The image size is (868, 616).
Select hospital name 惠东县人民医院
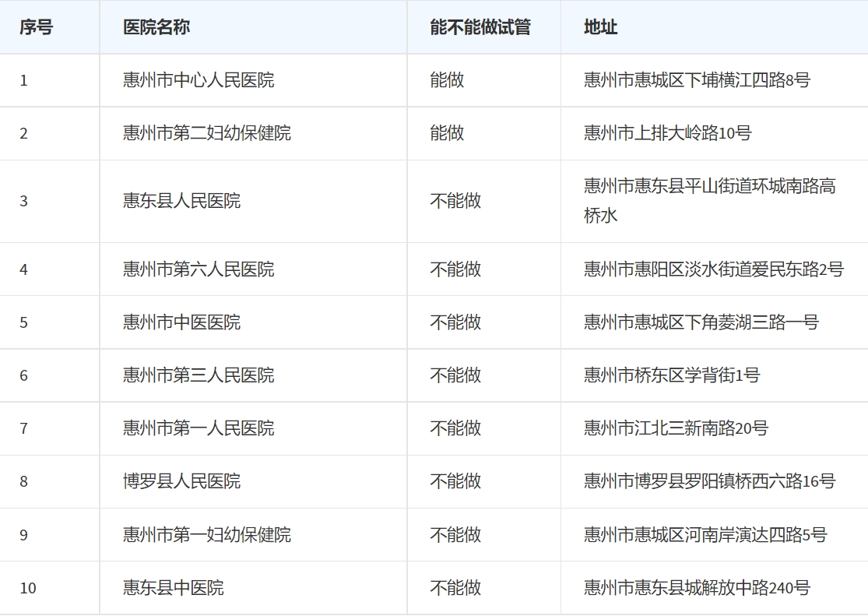[x=181, y=201]
